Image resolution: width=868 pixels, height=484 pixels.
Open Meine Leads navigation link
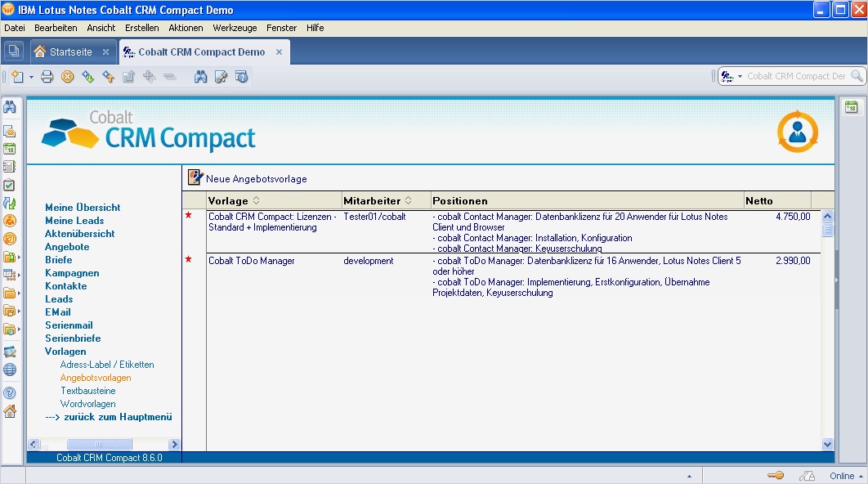(x=74, y=221)
